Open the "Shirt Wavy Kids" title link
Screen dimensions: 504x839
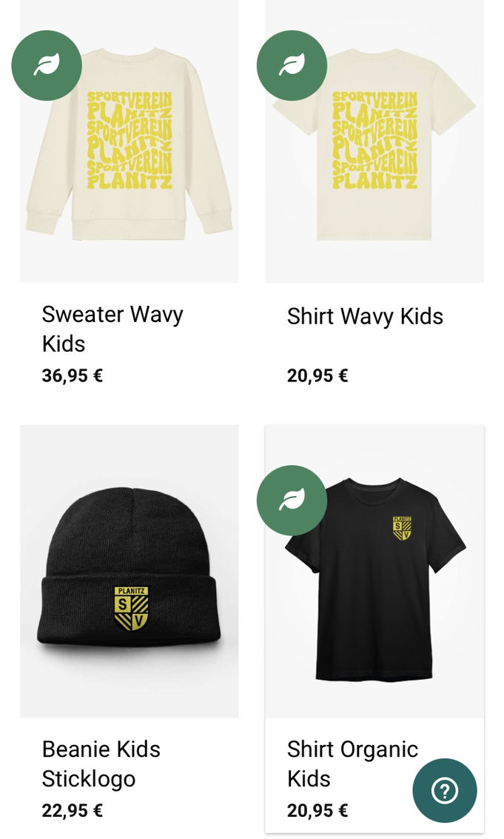coord(365,316)
